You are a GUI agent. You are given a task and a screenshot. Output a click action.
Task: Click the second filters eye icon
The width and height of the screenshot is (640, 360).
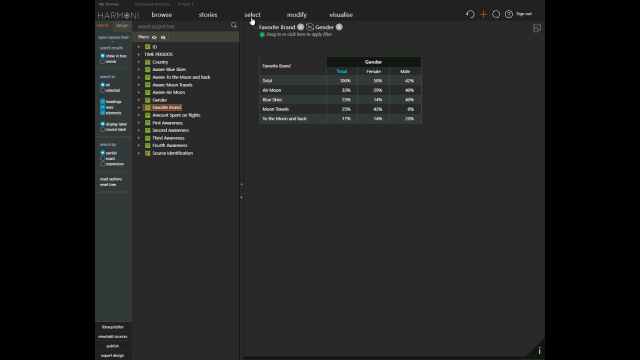pyautogui.click(x=163, y=37)
